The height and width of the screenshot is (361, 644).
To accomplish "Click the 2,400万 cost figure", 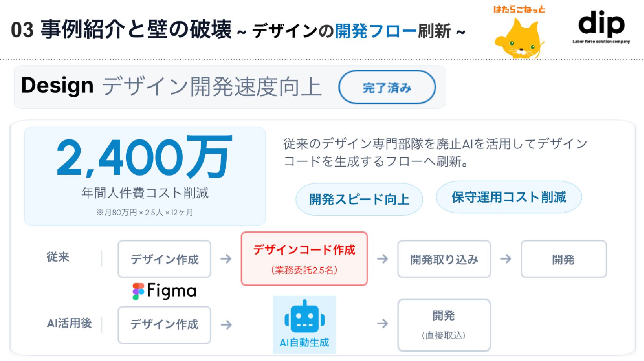I will coord(144,157).
